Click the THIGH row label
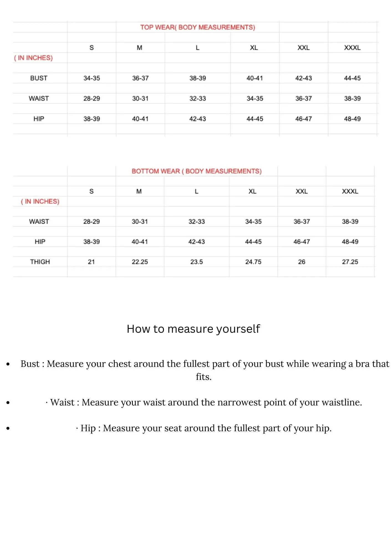 click(x=40, y=262)
